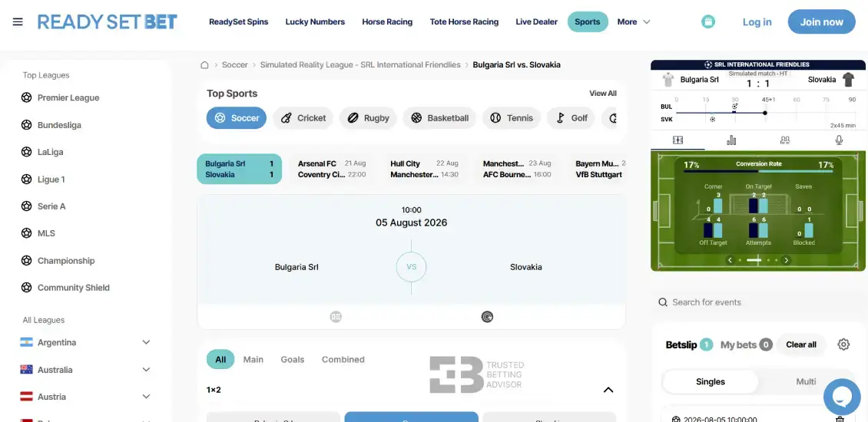
Task: Go to previous stats slide in tracker
Action: coord(731,260)
